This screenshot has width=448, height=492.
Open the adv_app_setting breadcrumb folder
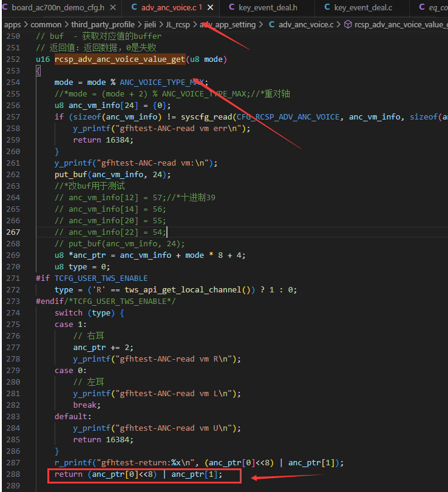228,25
